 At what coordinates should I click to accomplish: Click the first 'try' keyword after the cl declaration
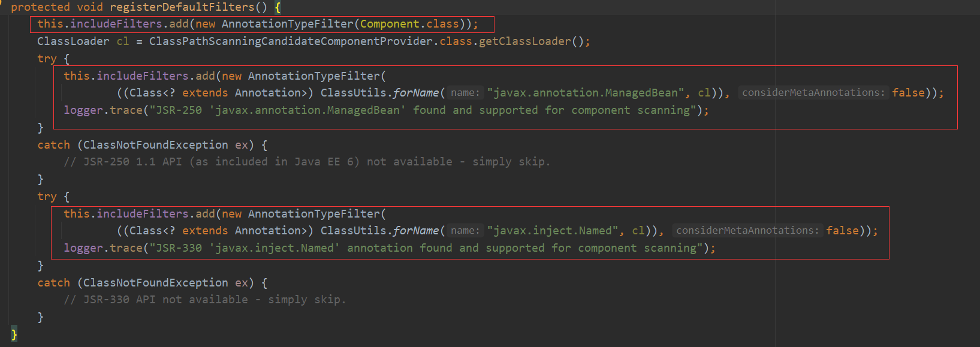47,59
